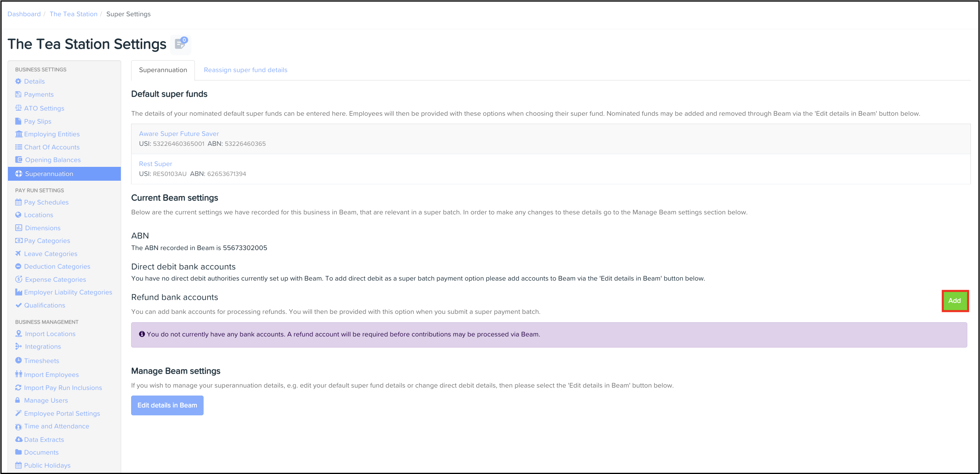The width and height of the screenshot is (980, 474).
Task: Click the Data Extracts cloud icon
Action: click(18, 440)
